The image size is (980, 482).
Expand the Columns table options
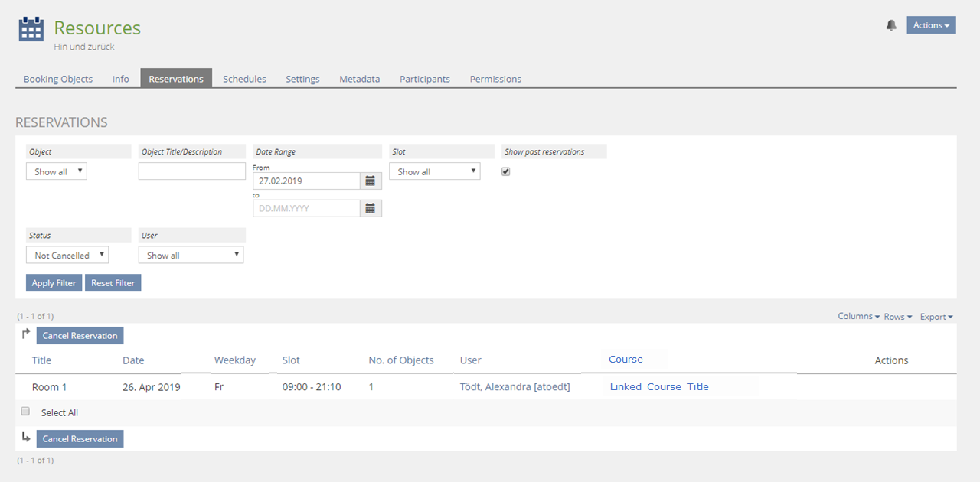858,317
